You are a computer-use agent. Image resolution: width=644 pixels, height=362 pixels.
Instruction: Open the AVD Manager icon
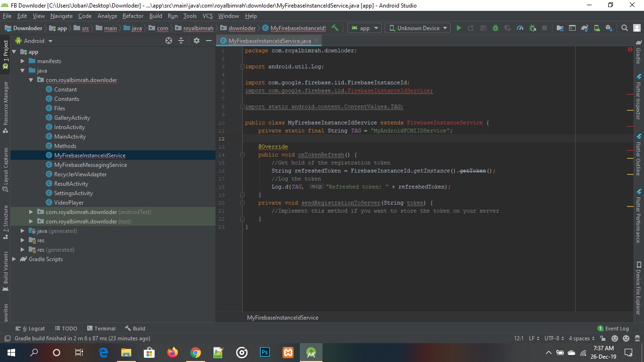coord(597,28)
